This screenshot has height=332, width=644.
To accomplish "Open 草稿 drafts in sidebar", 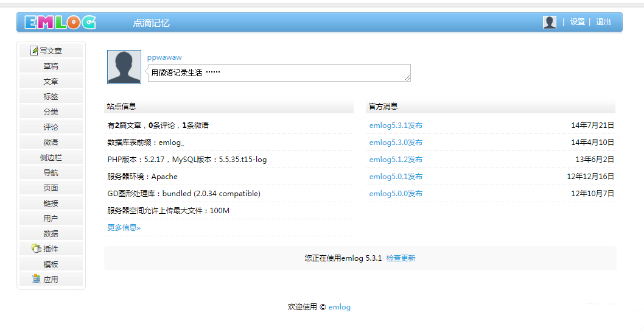I will 51,66.
